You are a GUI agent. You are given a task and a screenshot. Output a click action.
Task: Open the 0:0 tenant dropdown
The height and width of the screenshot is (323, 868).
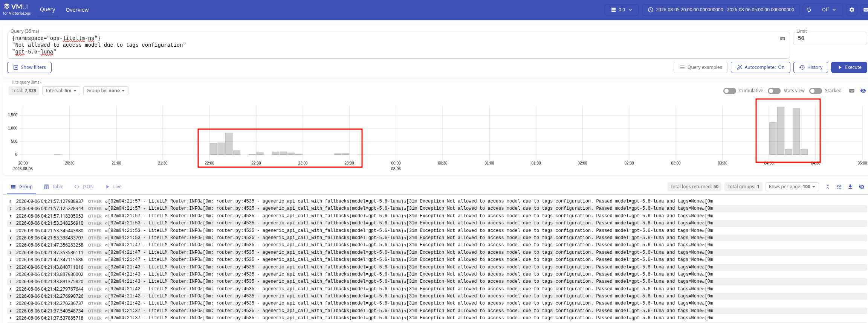tap(622, 10)
